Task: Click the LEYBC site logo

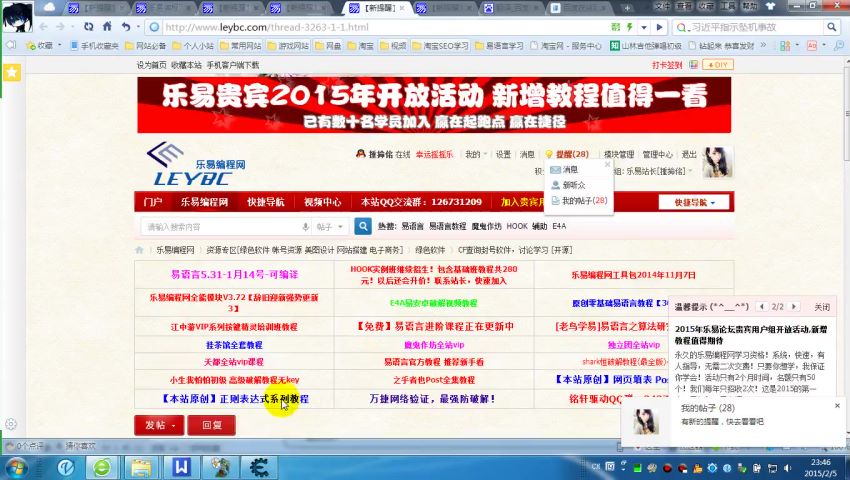Action: point(196,164)
